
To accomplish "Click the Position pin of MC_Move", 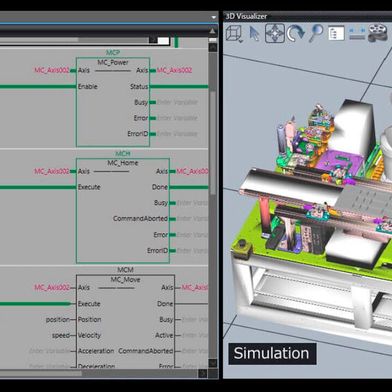I will (x=89, y=319).
